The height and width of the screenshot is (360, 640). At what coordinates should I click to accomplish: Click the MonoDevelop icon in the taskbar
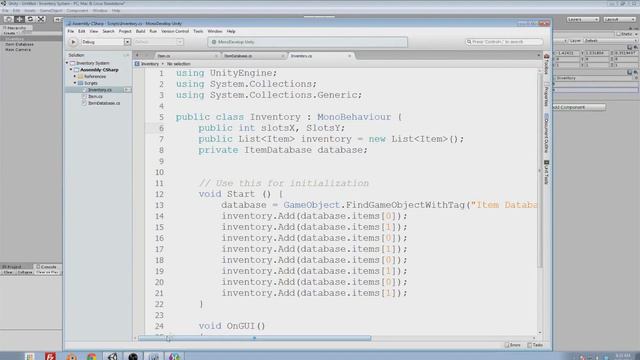click(174, 356)
